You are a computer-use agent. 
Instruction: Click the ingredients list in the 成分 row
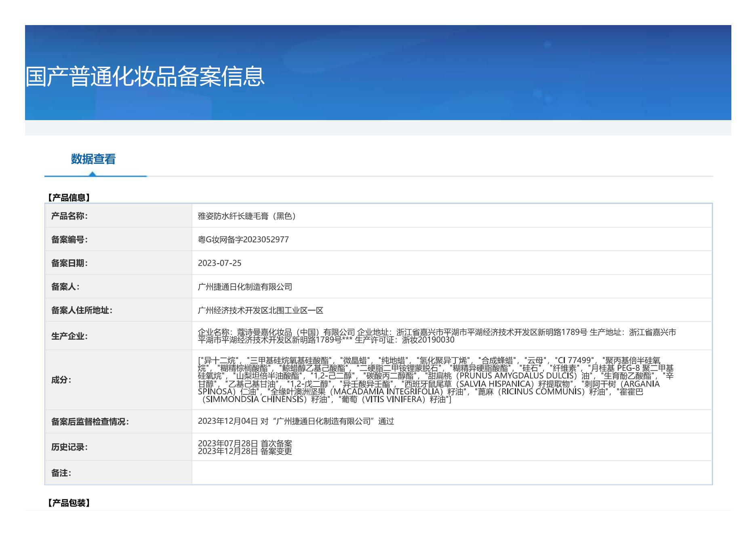click(x=436, y=380)
